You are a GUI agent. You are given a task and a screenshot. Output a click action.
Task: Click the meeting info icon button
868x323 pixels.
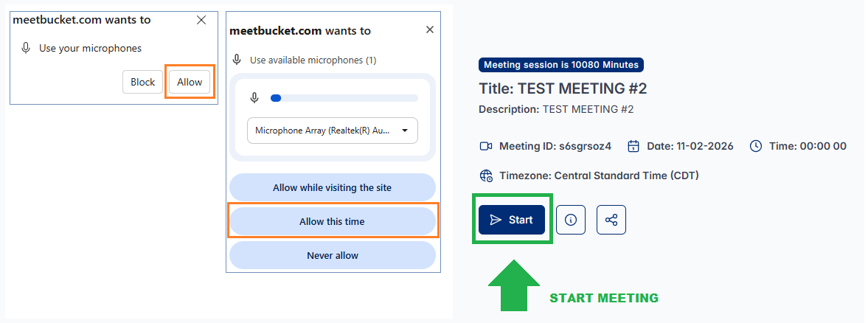(571, 220)
